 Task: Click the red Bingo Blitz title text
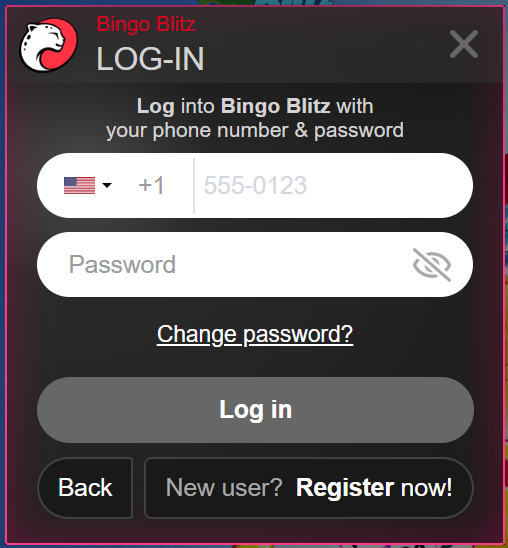point(146,24)
